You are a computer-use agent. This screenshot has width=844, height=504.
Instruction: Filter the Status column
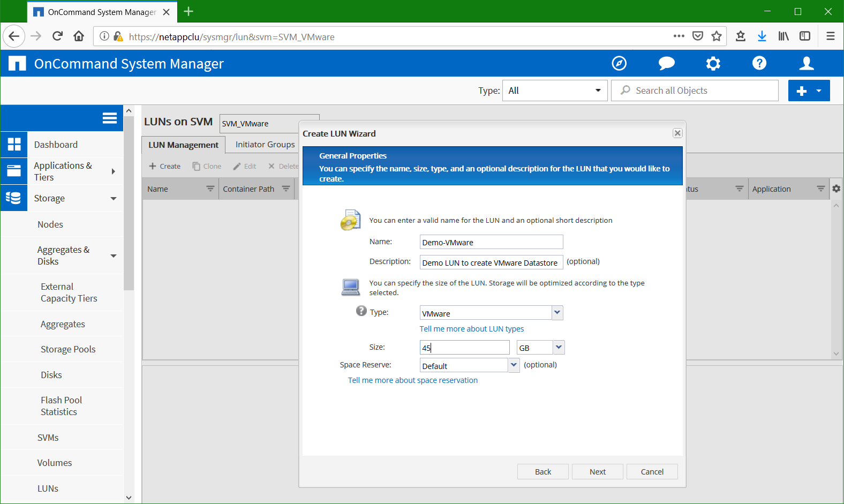click(x=739, y=189)
